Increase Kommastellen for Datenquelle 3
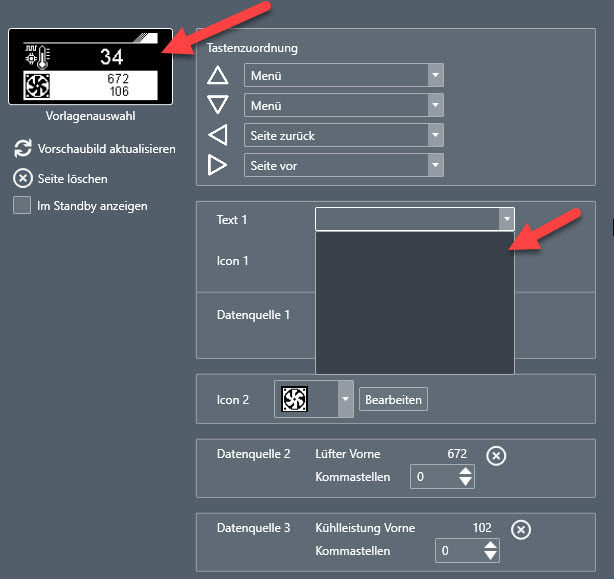This screenshot has width=614, height=579. [490, 545]
